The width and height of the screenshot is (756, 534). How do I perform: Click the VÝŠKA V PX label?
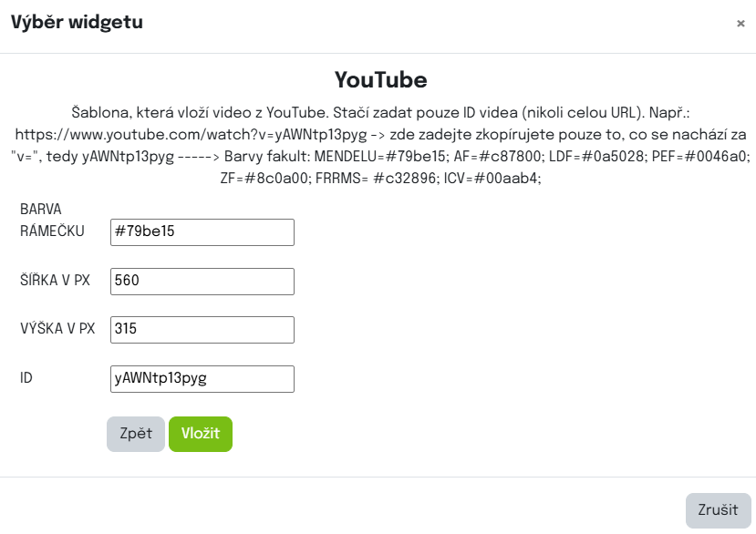57,329
